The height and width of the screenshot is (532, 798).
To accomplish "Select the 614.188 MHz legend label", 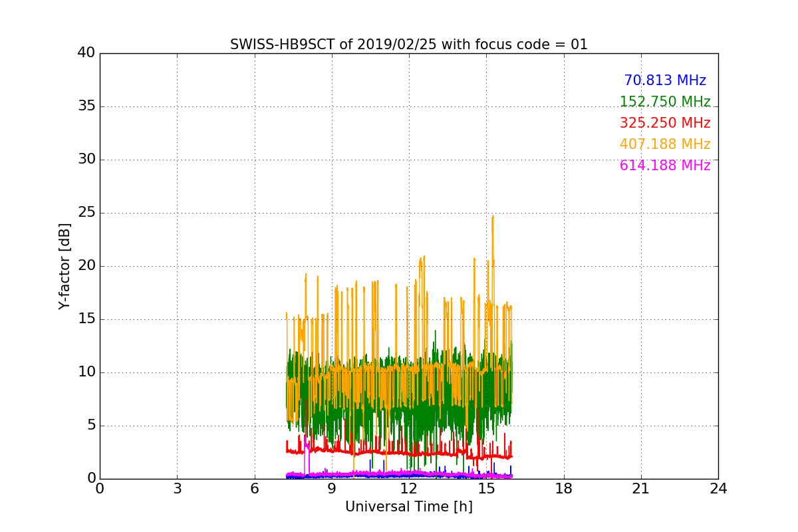I will pyautogui.click(x=665, y=166).
